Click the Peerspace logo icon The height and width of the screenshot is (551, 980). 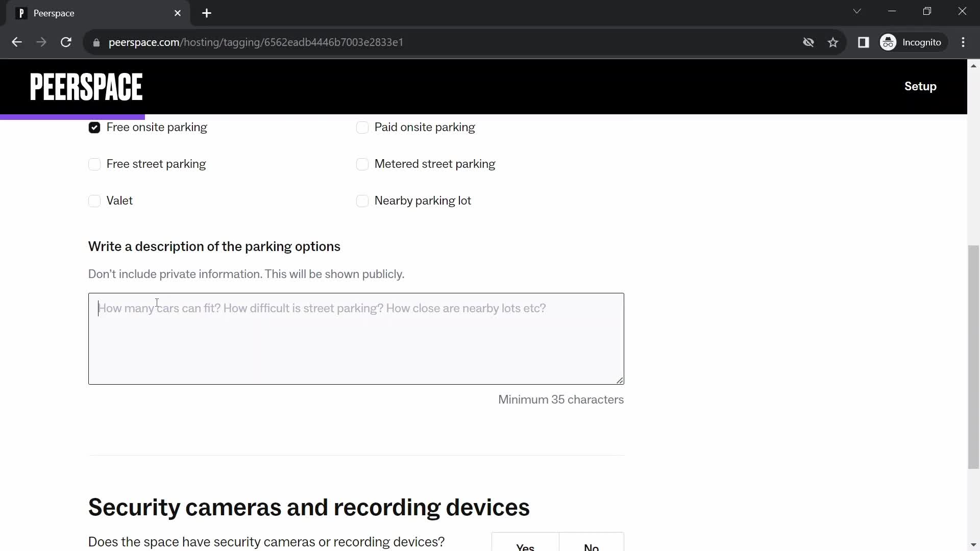tap(86, 87)
